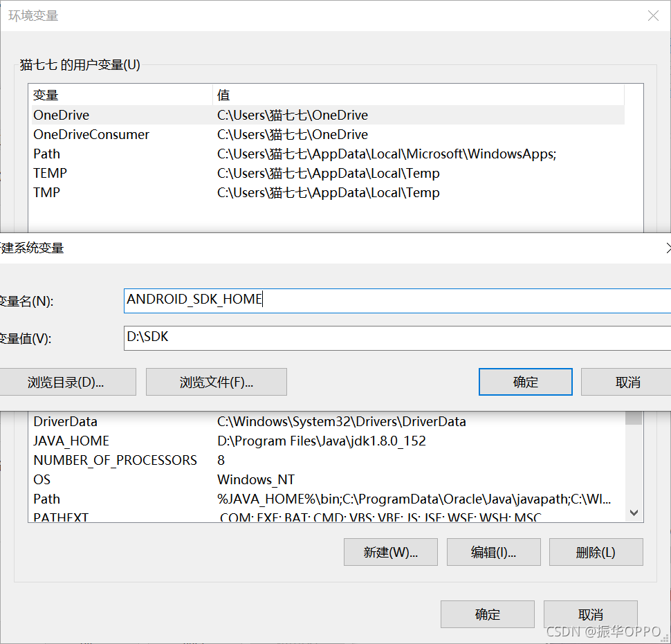This screenshot has height=644, width=671.
Task: Click 编辑(I)... under system variables
Action: coord(493,552)
